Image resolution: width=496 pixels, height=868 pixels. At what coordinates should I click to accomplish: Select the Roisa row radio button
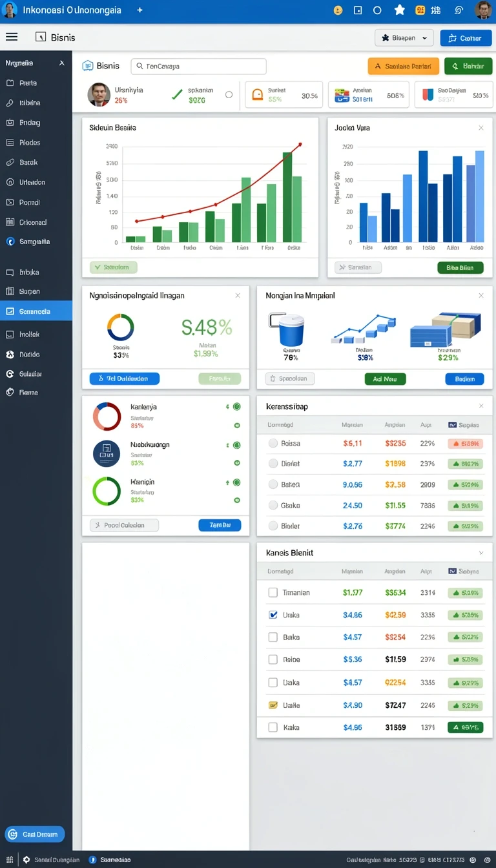point(273,443)
